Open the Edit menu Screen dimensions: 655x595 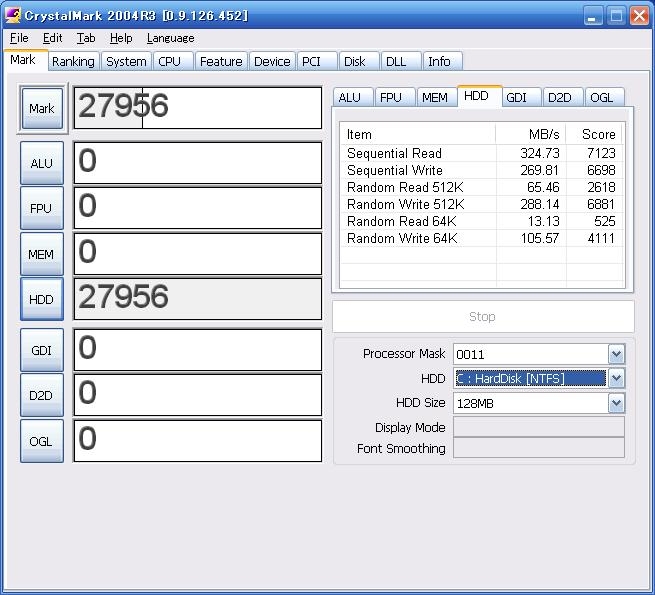point(53,38)
